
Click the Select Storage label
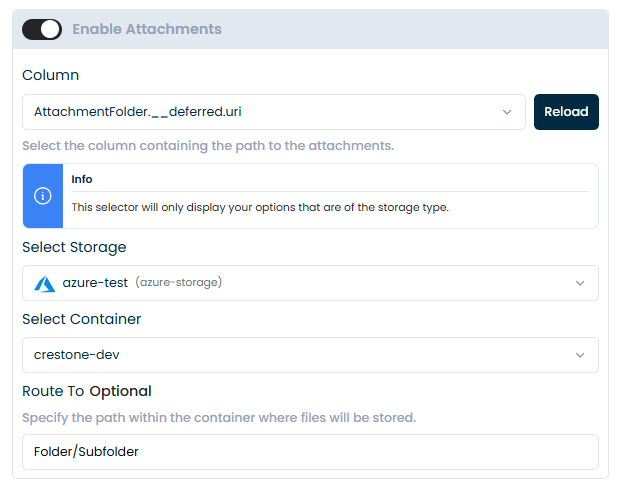pos(74,247)
